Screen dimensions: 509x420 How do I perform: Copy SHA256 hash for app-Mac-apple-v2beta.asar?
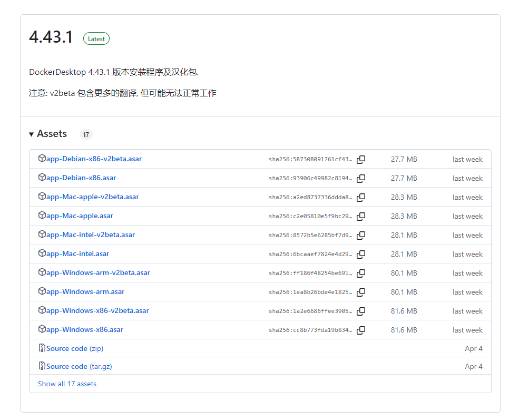click(x=361, y=197)
